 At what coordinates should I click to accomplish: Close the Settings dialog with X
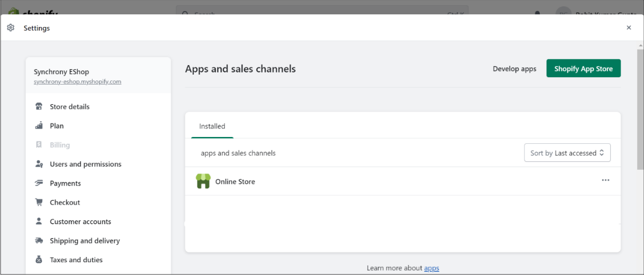(x=629, y=27)
